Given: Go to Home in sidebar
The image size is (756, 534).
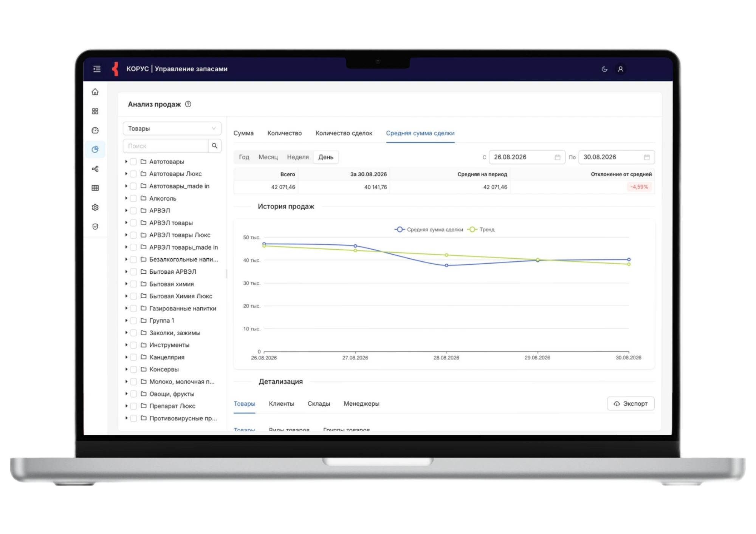Looking at the screenshot, I should coord(95,92).
